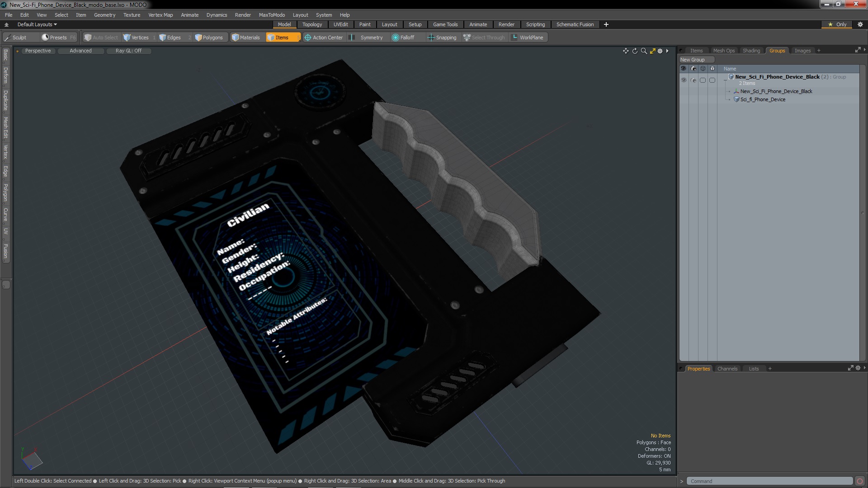868x488 pixels.
Task: Toggle Auto Select option
Action: click(101, 38)
